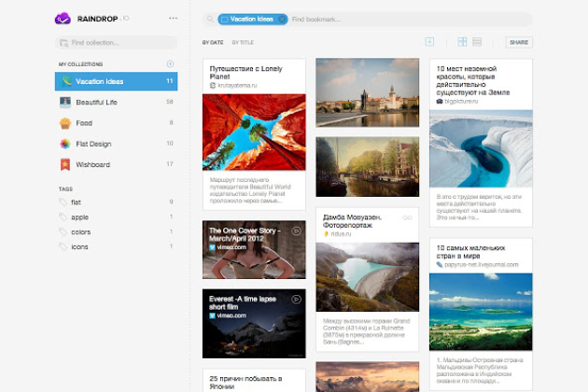Click the Raindrop cloud logo

[63, 19]
